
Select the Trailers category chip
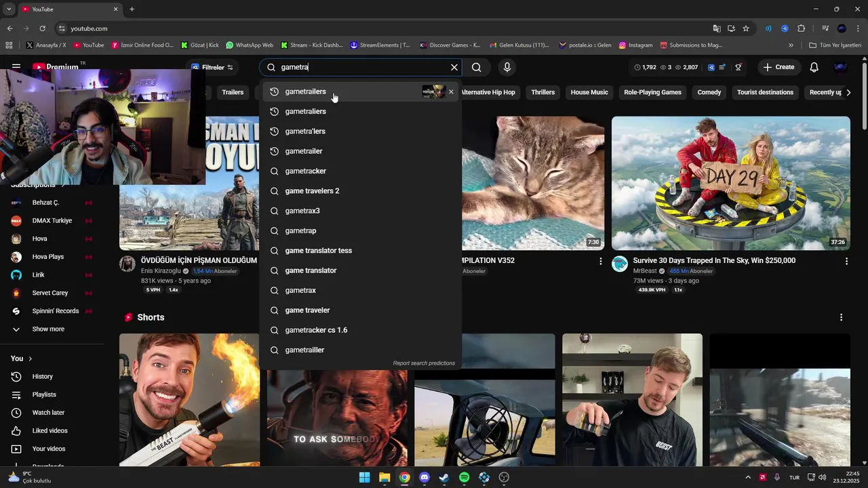coord(233,92)
